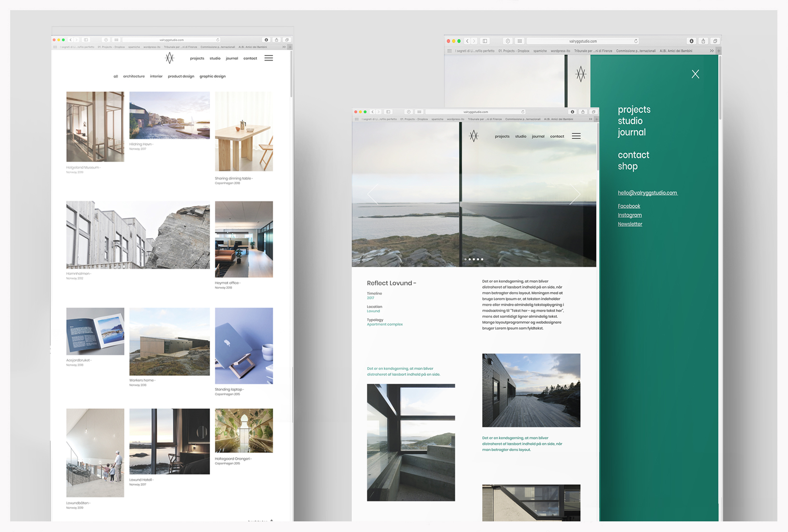Image resolution: width=788 pixels, height=532 pixels.
Task: Click 'projects' in green overlay menu
Action: click(x=634, y=110)
